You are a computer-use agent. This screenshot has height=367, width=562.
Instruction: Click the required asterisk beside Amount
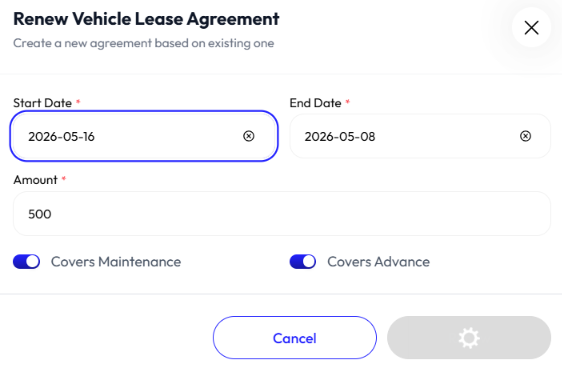[64, 178]
